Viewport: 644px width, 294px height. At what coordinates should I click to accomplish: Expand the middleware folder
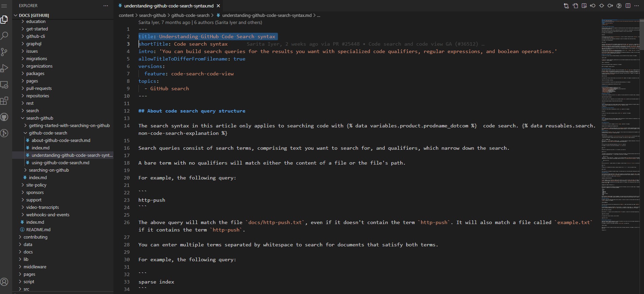point(35,267)
